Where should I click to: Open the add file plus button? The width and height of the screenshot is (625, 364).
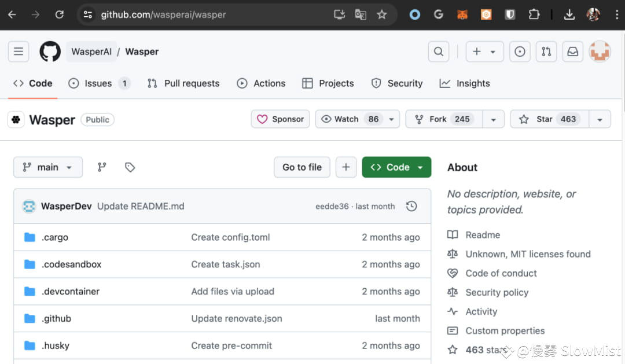click(346, 167)
